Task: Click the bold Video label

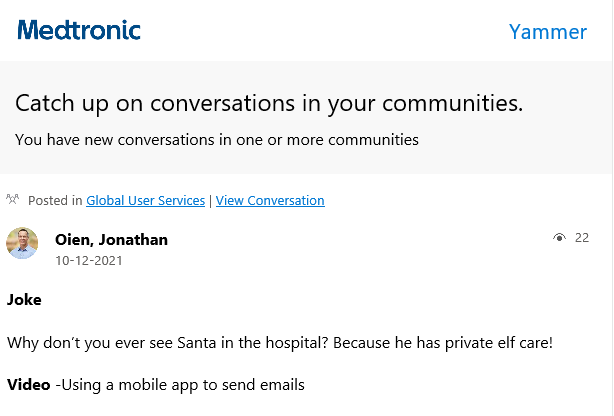Action: pyautogui.click(x=29, y=385)
